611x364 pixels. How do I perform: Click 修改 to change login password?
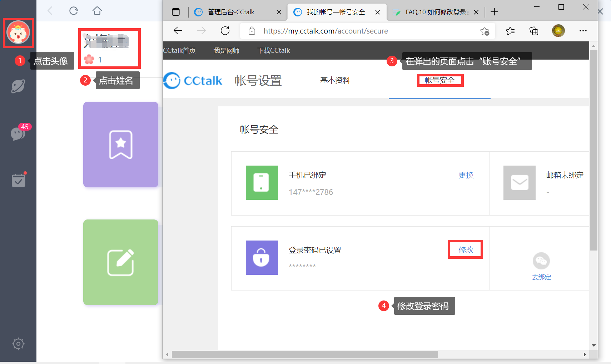tap(466, 250)
